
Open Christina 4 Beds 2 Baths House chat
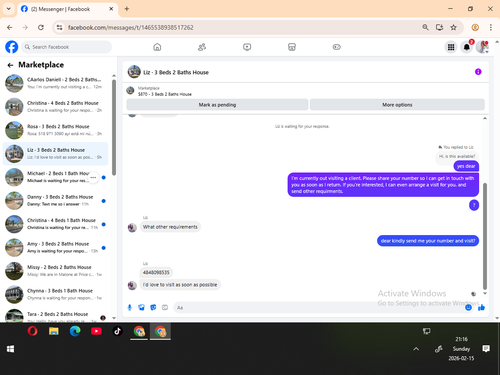coord(55,107)
